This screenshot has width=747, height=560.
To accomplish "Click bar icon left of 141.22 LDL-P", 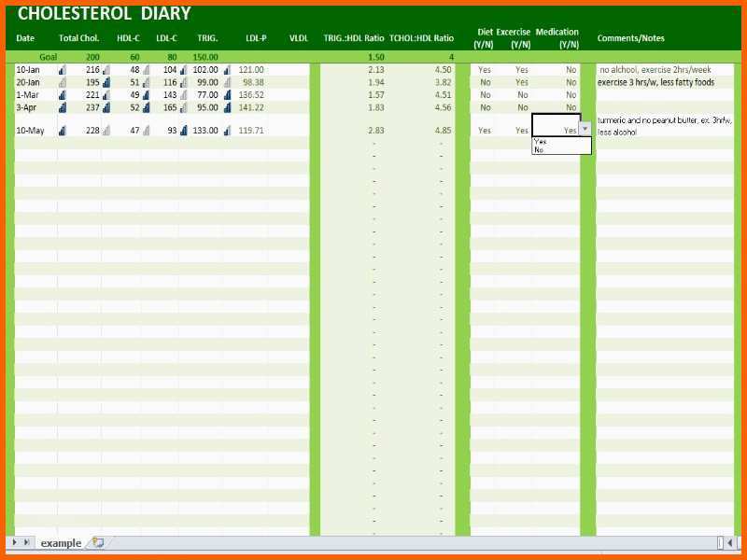I will pyautogui.click(x=227, y=107).
